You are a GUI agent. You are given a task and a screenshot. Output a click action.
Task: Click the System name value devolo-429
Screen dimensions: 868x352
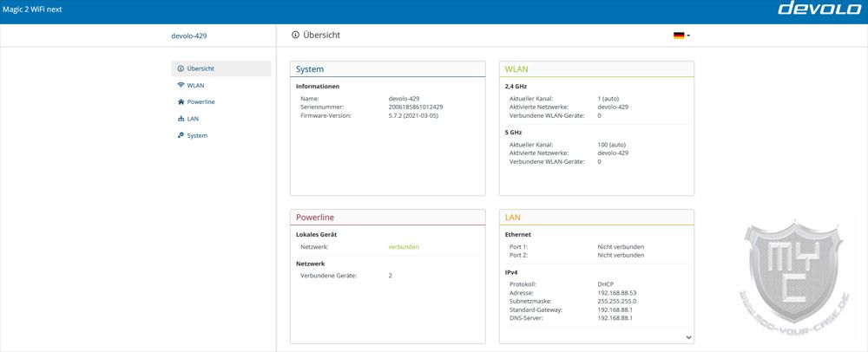(404, 98)
